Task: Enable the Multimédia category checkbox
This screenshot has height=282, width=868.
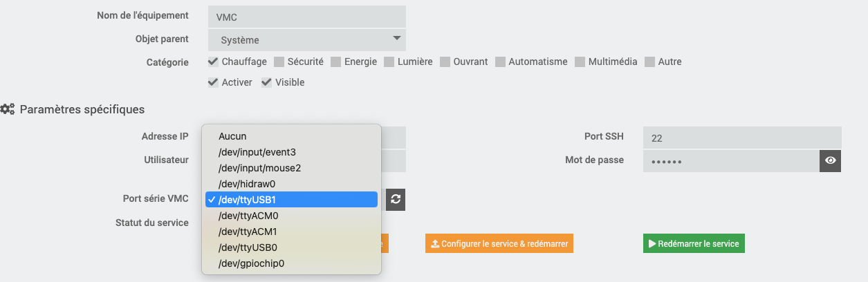Action: [580, 62]
